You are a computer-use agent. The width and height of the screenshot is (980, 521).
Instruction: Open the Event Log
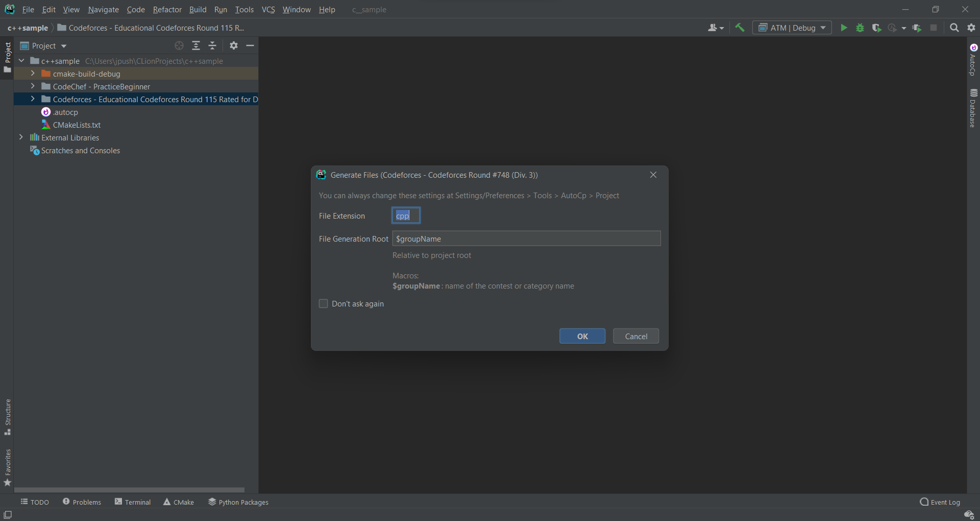click(x=940, y=502)
